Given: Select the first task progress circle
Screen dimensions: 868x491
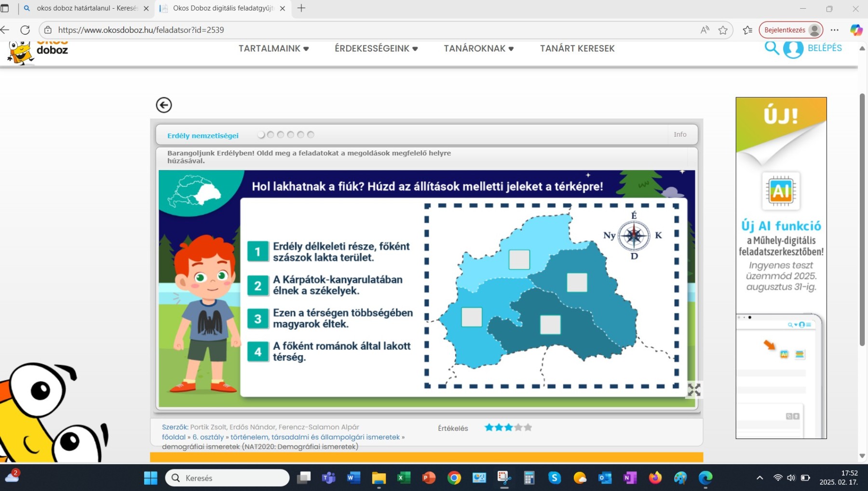Looking at the screenshot, I should [x=261, y=135].
